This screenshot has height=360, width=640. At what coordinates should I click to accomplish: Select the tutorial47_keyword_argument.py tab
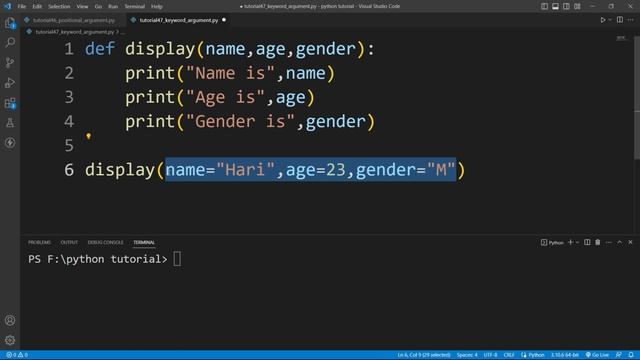click(179, 20)
